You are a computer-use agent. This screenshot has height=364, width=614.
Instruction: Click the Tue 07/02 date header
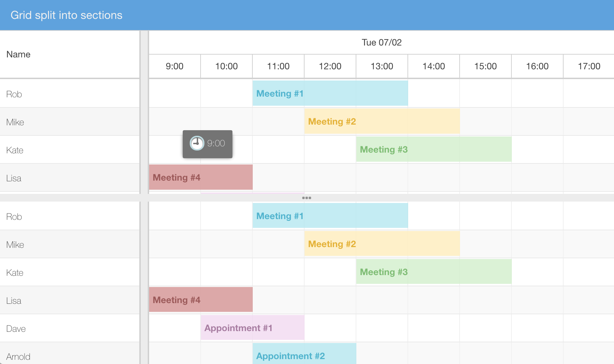[x=381, y=42]
